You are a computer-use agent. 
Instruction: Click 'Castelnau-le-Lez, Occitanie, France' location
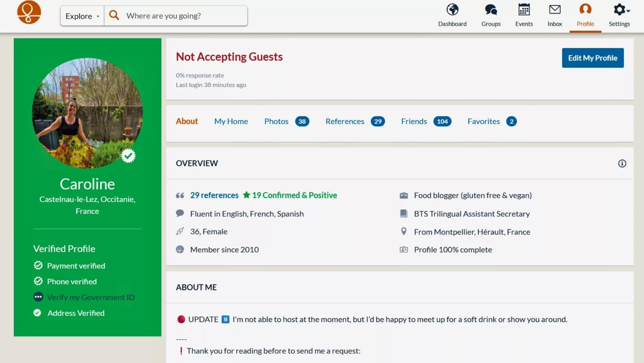click(87, 205)
